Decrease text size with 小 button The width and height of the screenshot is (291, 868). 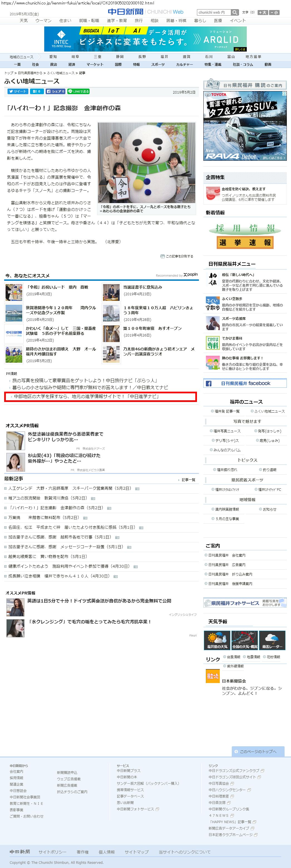click(274, 13)
